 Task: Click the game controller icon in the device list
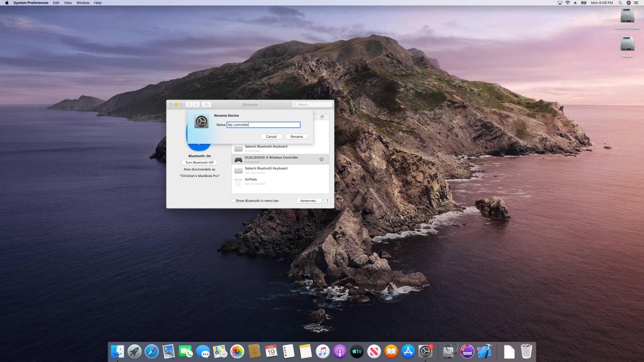point(238,159)
